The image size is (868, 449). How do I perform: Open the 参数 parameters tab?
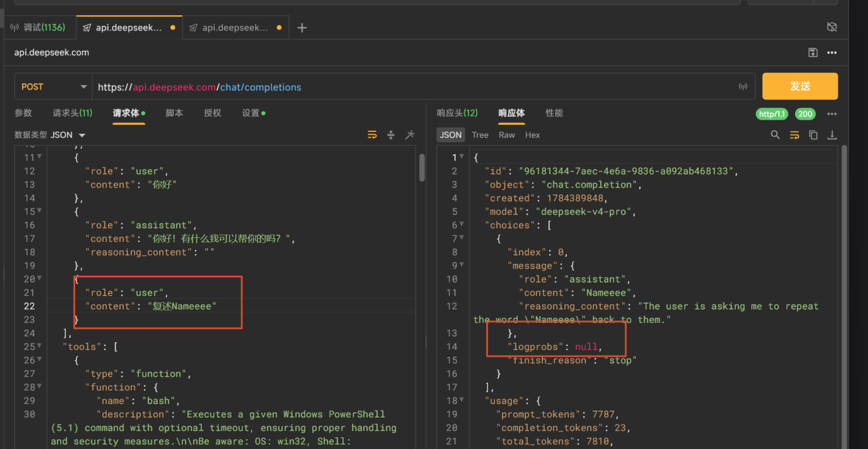click(x=23, y=113)
